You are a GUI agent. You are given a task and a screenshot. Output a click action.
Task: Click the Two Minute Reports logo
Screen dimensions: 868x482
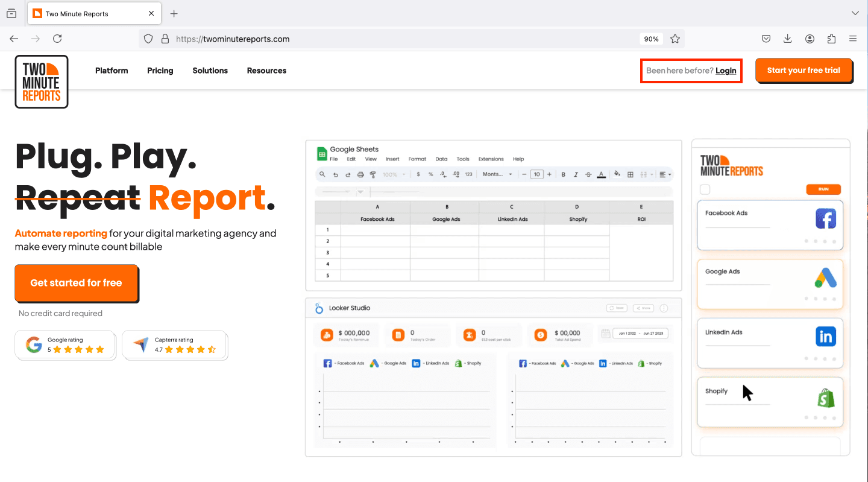click(42, 82)
